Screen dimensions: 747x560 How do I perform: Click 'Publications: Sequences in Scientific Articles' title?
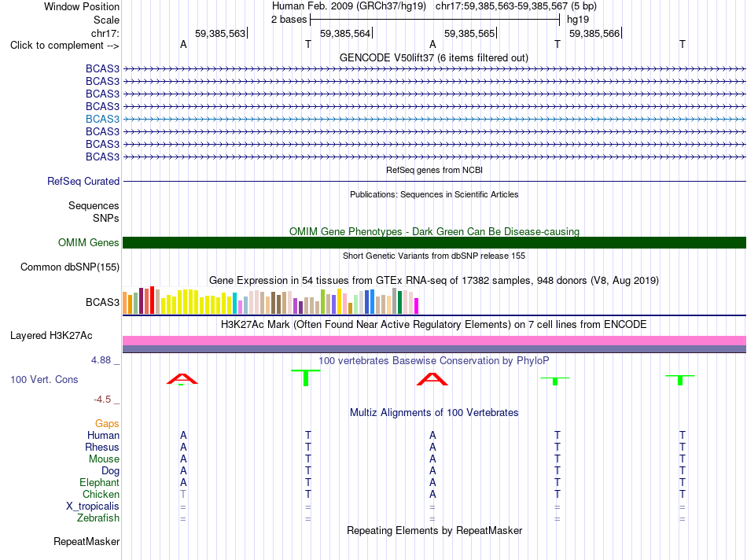click(x=434, y=194)
